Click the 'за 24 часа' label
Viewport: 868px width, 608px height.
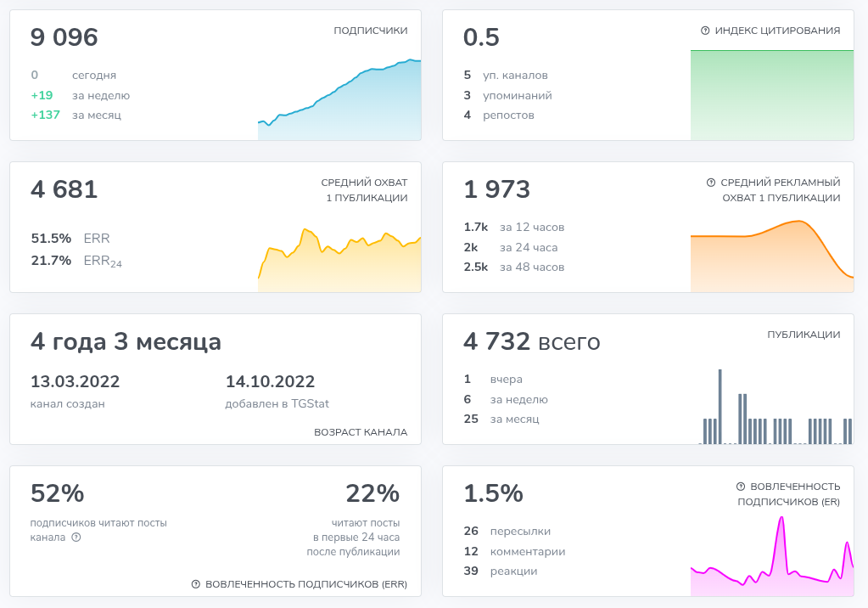529,247
